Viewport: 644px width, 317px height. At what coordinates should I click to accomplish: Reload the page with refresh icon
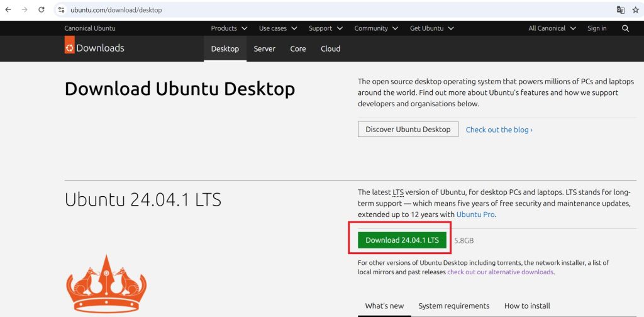(42, 10)
